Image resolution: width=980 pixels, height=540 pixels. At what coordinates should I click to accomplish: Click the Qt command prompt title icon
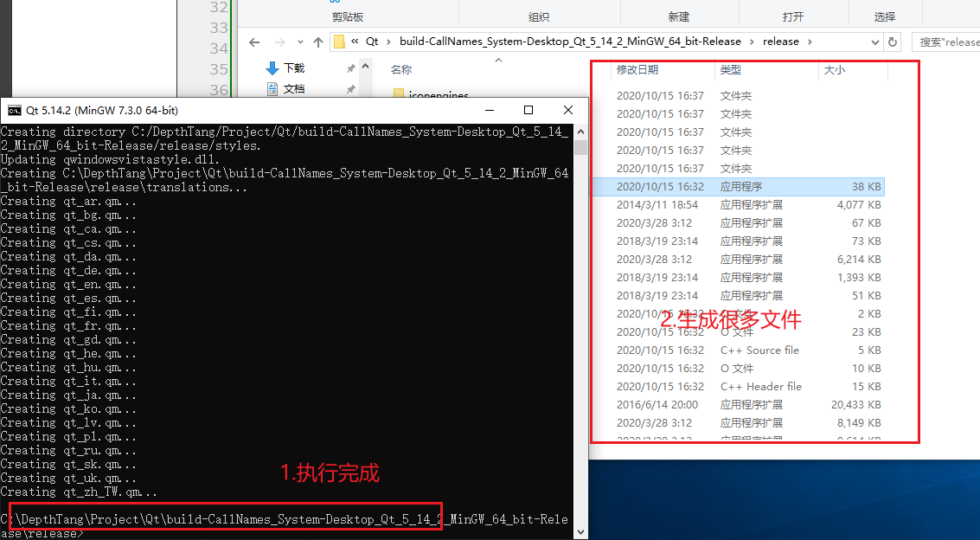coord(14,111)
